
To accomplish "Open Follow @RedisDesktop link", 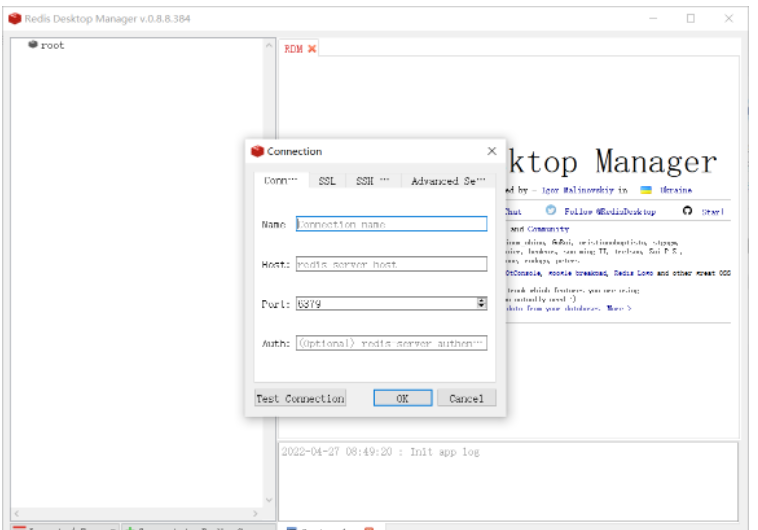I will (x=610, y=211).
